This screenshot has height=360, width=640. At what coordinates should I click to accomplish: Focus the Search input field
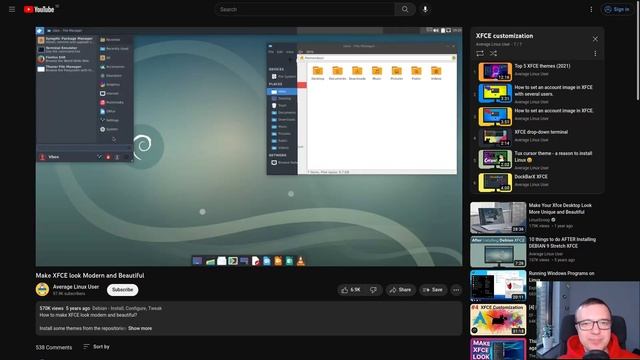pos(305,9)
